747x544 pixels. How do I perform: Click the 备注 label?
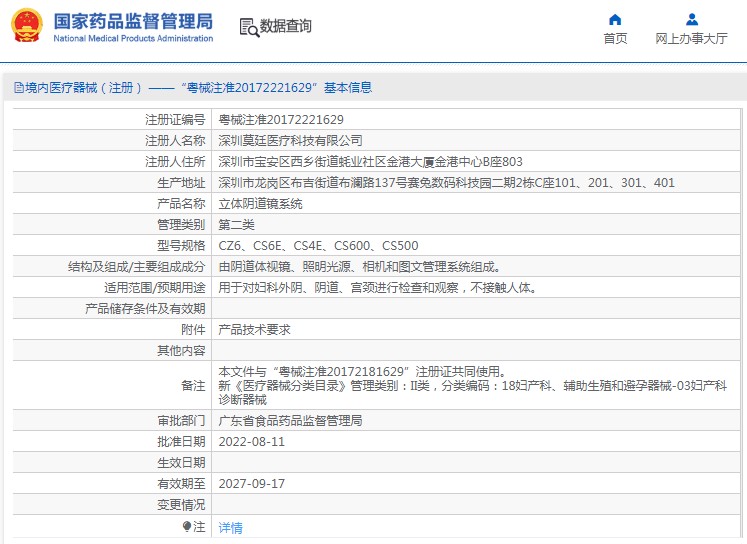click(193, 385)
